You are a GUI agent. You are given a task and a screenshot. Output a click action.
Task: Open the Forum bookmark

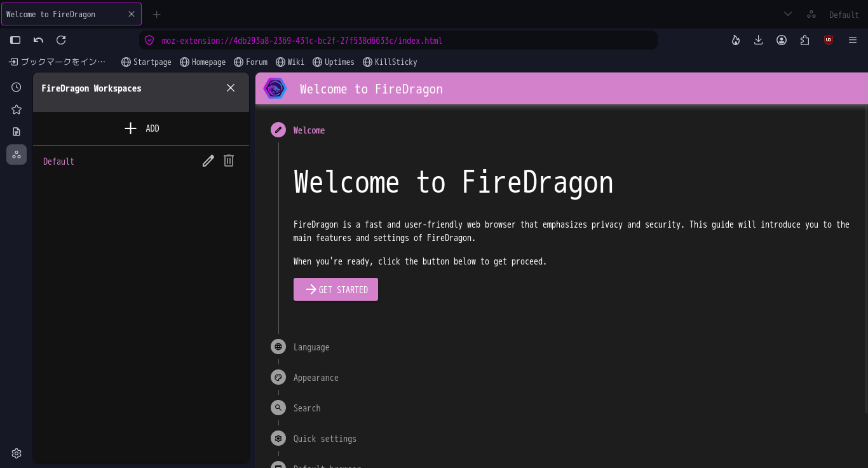pyautogui.click(x=250, y=62)
